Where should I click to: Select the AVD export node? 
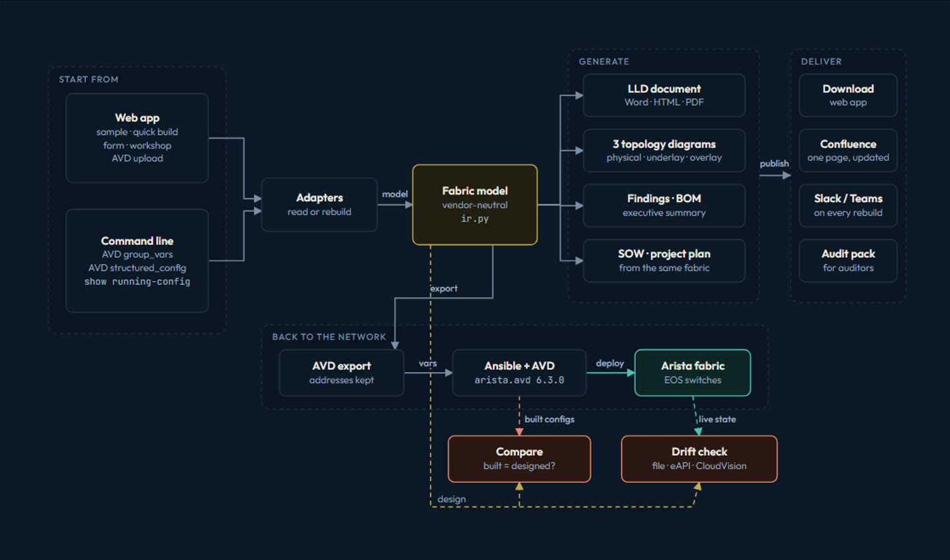342,373
